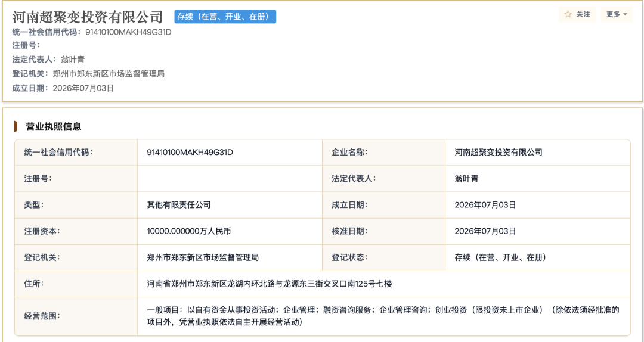The height and width of the screenshot is (342, 644).
Task: Click the 注册资本 value 10000.000000万人民币
Action: (x=188, y=231)
